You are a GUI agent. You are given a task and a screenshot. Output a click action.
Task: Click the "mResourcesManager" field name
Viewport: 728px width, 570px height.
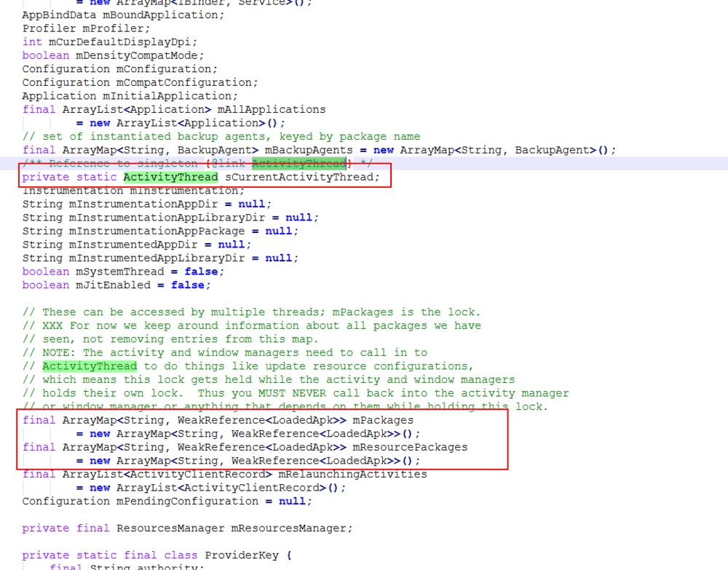288,529
